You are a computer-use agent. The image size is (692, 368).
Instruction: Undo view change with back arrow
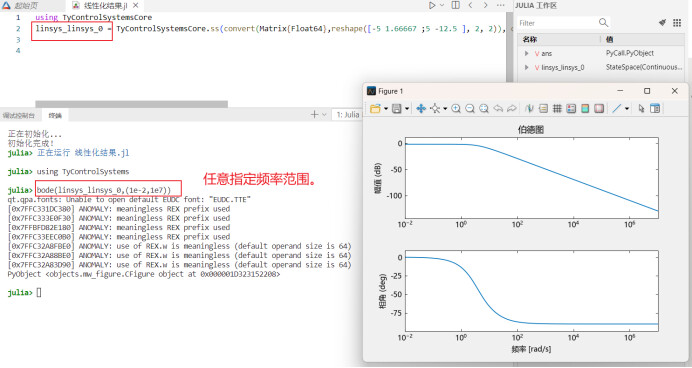pos(498,109)
